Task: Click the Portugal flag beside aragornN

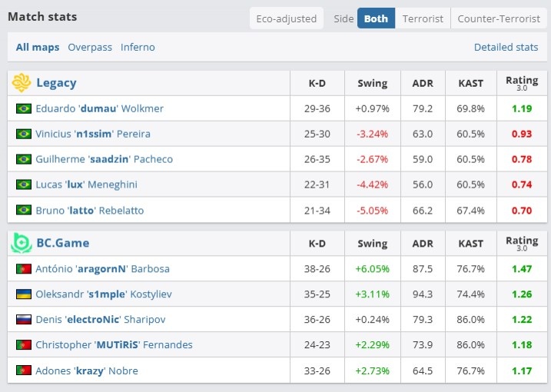Action: coord(24,269)
